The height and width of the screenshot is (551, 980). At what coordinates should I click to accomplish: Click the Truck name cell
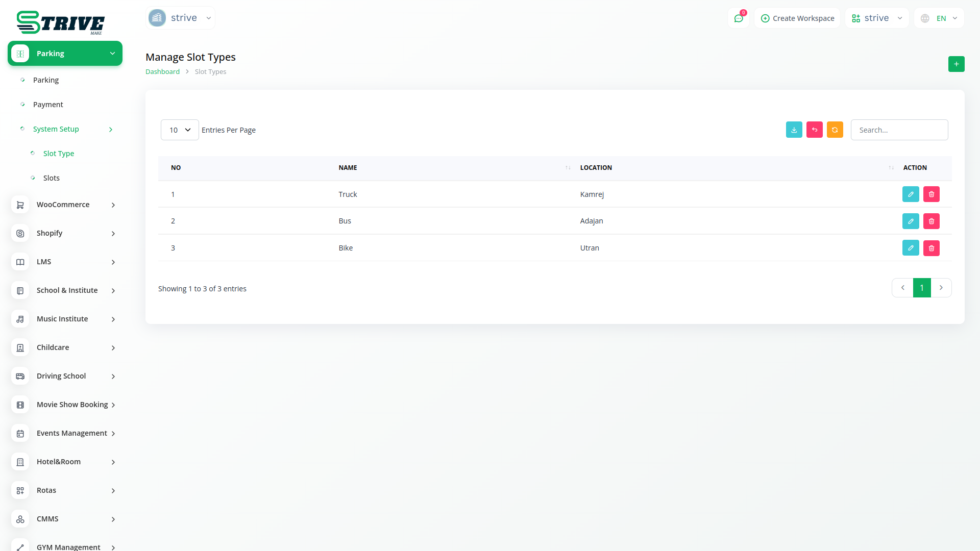[348, 194]
